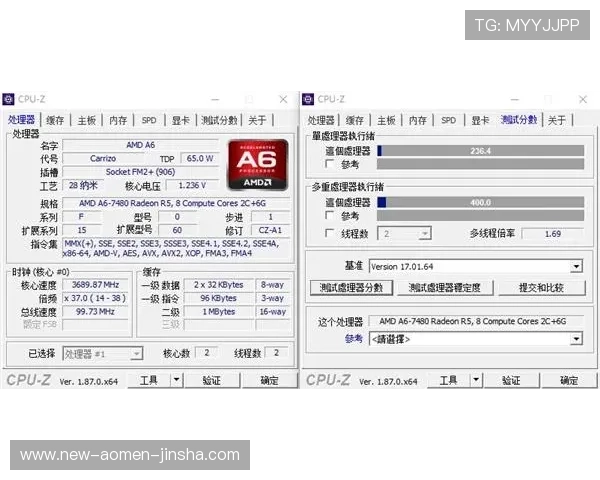
Task: Click the 工具 button in the right window
Action: click(x=448, y=380)
